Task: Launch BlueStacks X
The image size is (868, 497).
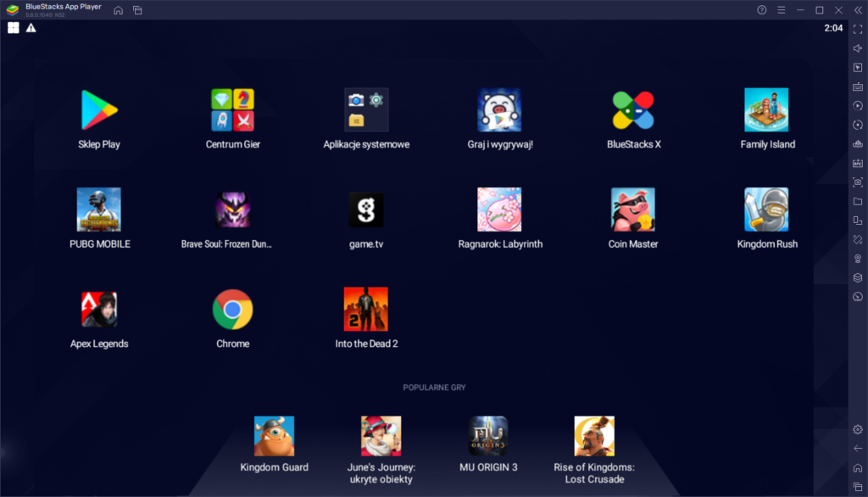Action: tap(632, 110)
